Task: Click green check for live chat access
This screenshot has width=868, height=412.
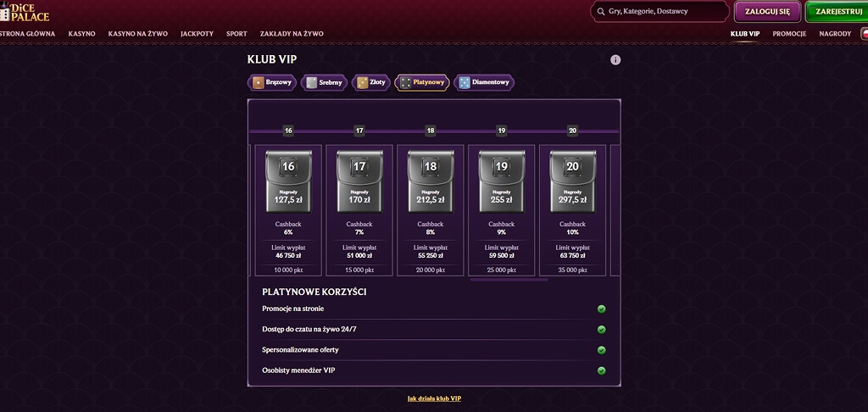Action: coord(601,330)
